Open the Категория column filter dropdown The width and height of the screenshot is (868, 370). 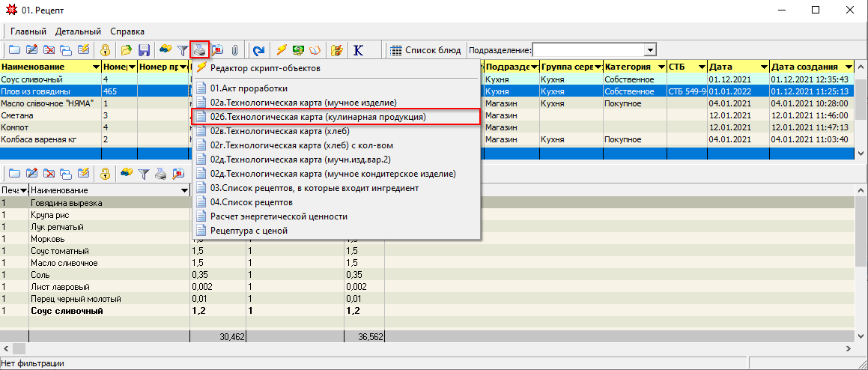660,67
